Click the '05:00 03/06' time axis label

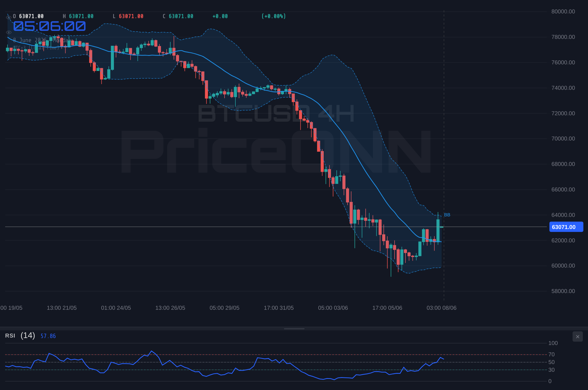click(333, 308)
